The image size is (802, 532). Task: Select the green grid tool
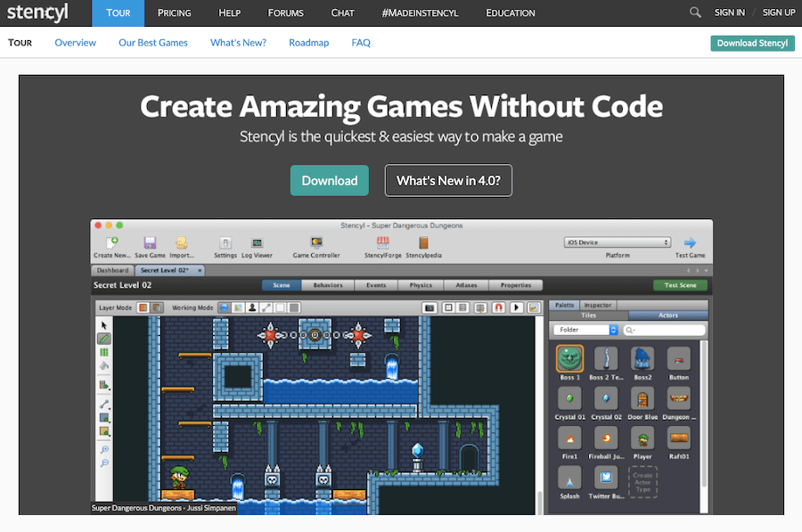(104, 352)
